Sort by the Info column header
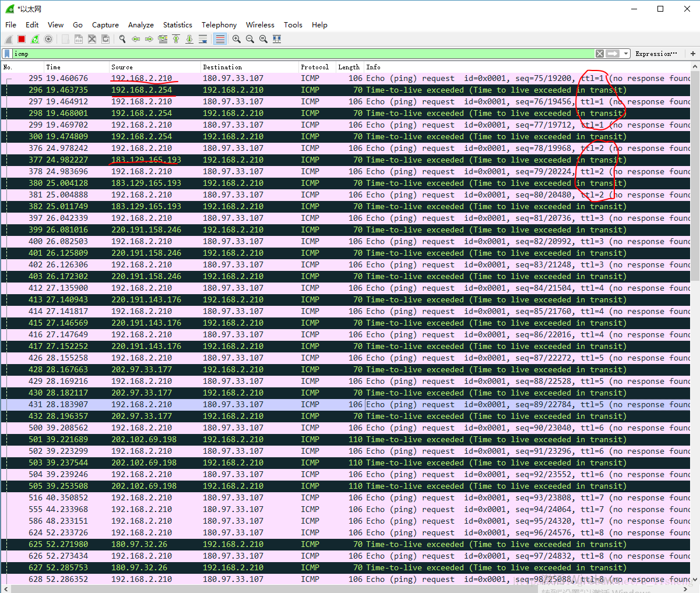The width and height of the screenshot is (700, 593). [527, 67]
